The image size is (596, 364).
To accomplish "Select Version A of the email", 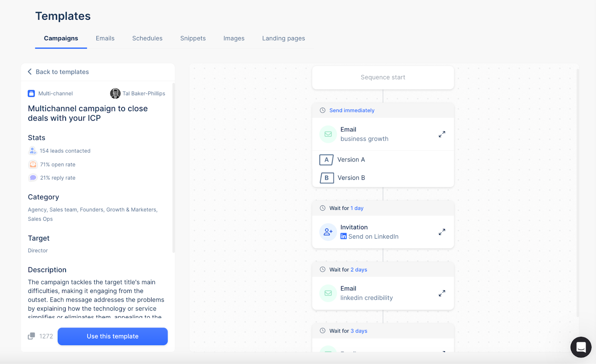I will pos(342,160).
